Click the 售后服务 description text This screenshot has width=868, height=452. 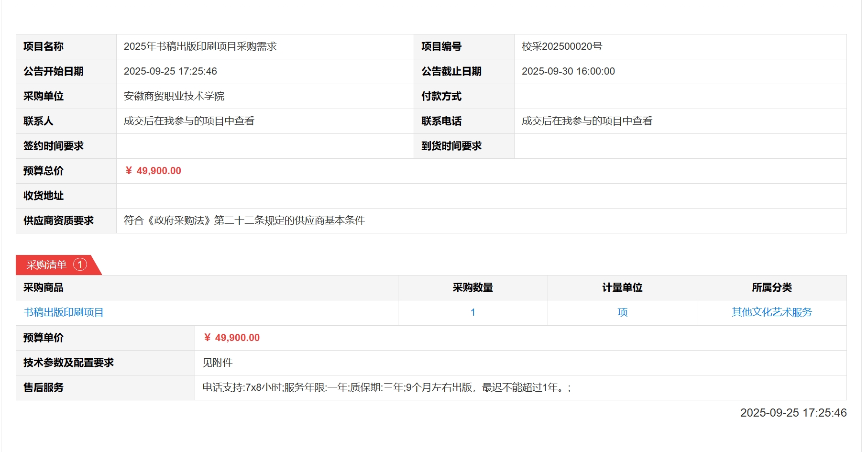coord(386,387)
